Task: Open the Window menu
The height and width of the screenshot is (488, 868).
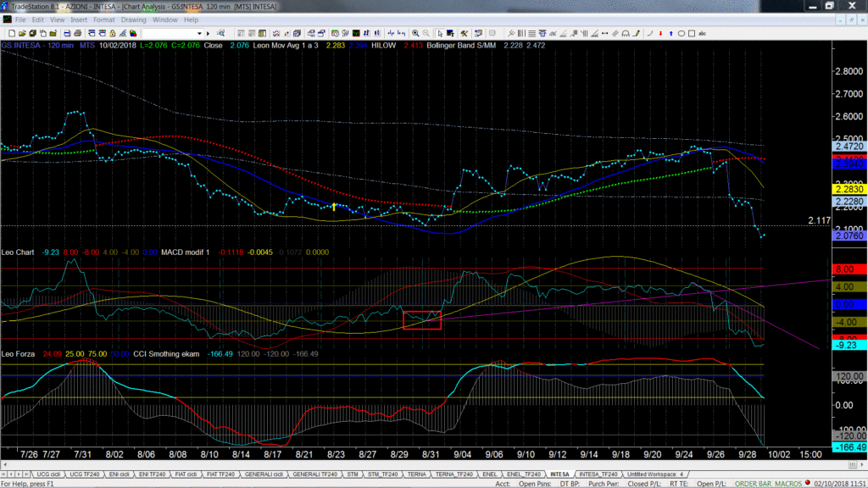Action: [165, 20]
